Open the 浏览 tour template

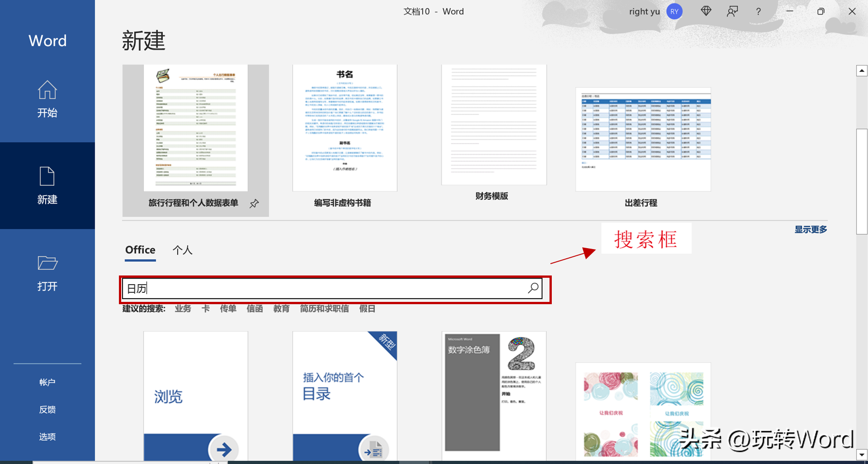click(x=195, y=396)
